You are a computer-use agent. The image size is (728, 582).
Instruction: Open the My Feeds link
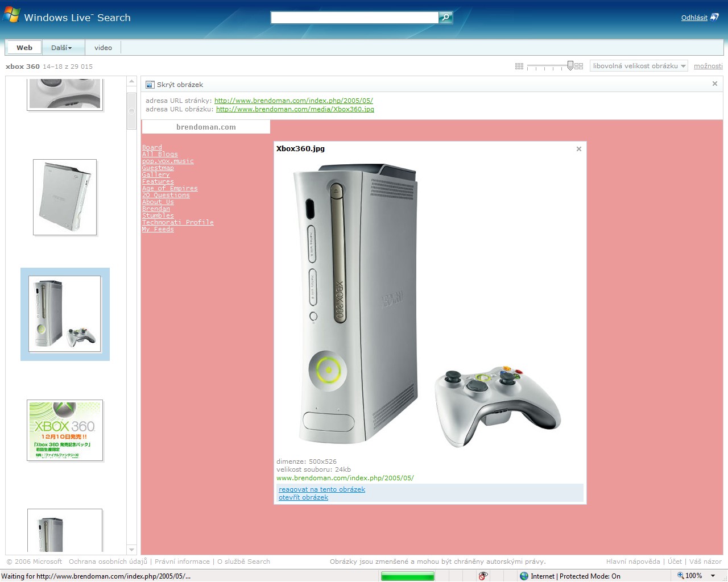coord(158,229)
